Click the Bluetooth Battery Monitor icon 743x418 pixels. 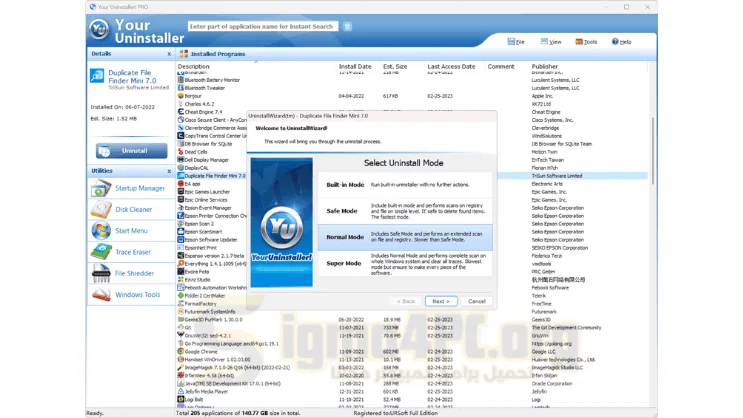point(181,80)
